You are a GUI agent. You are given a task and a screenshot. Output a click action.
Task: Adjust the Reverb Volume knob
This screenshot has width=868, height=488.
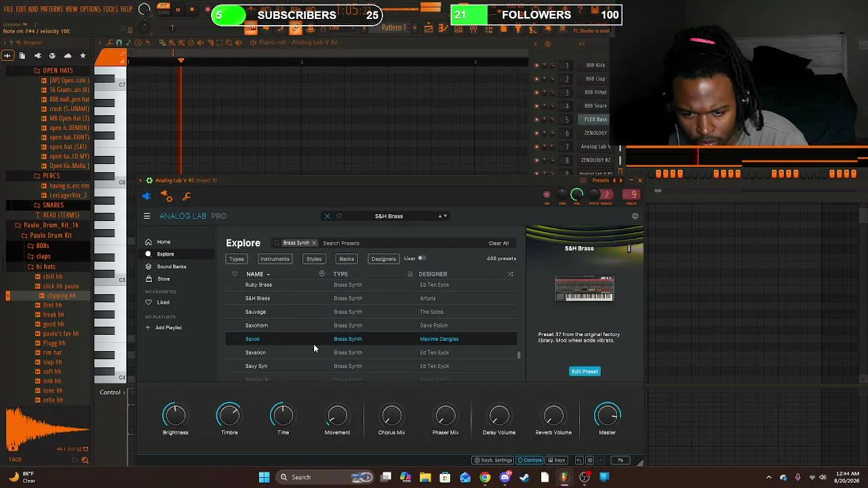pos(553,415)
